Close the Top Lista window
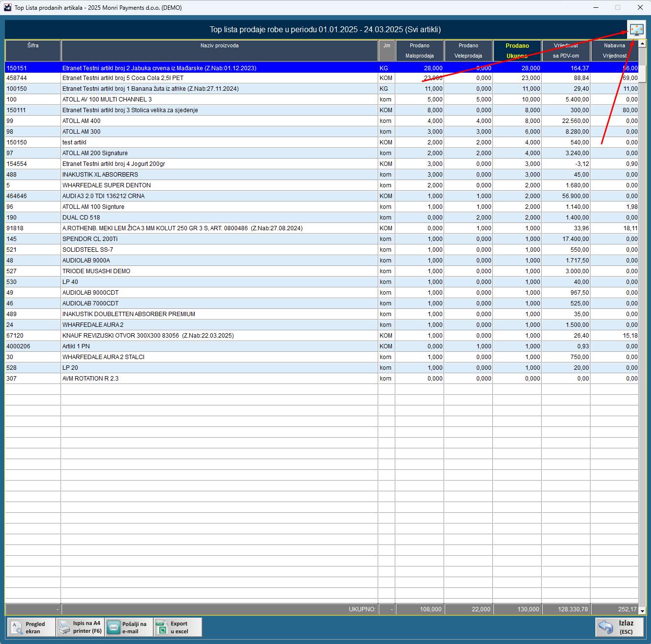 tap(640, 7)
